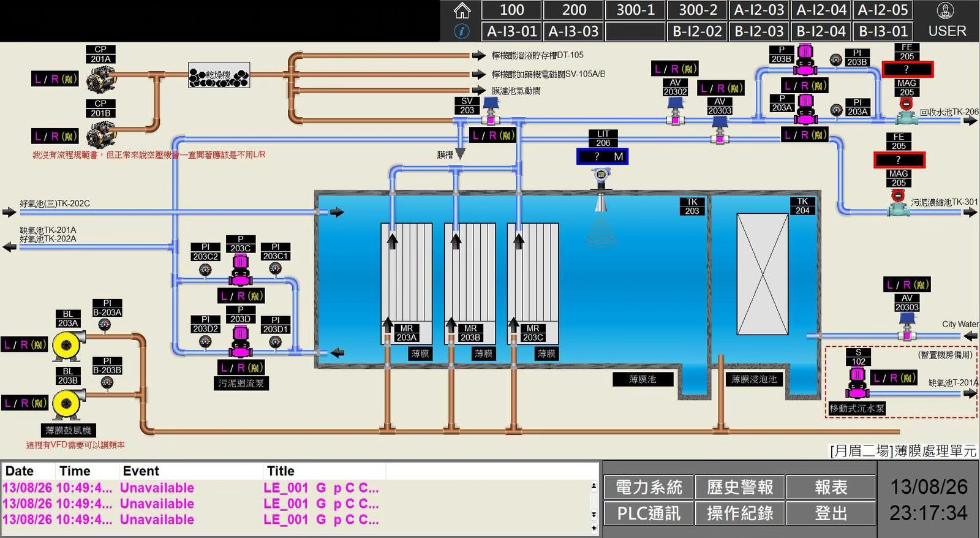Open the USER account icon
Screen dimensions: 980x538
click(x=946, y=10)
